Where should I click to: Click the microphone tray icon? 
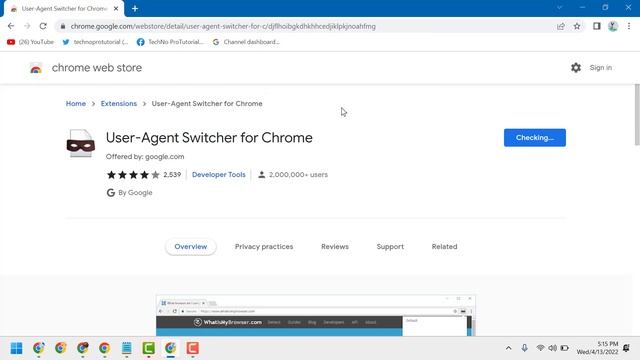click(x=524, y=348)
